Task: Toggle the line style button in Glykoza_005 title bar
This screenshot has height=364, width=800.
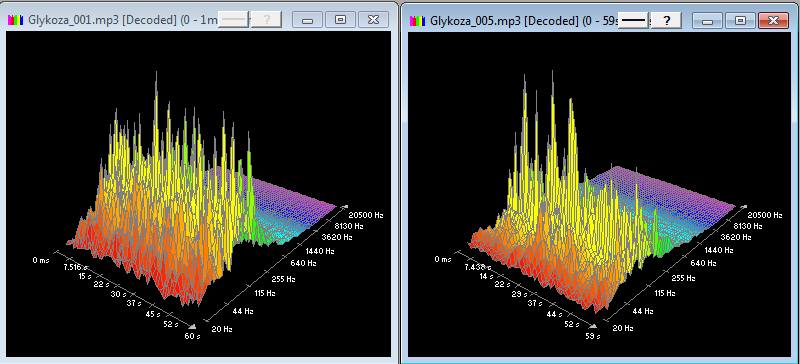Action: 634,20
